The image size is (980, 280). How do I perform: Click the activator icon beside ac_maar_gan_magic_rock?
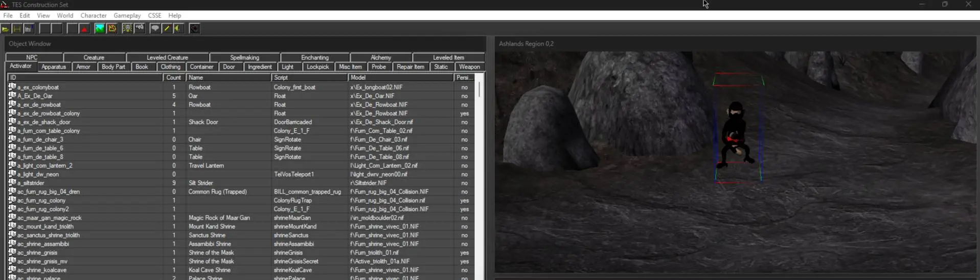(12, 218)
